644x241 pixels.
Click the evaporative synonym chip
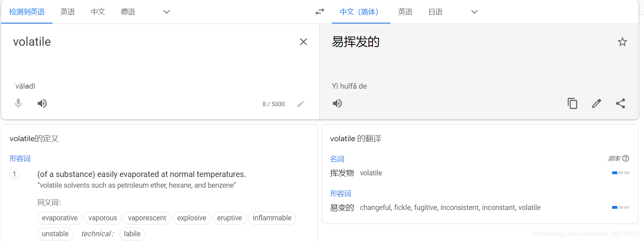(x=60, y=218)
